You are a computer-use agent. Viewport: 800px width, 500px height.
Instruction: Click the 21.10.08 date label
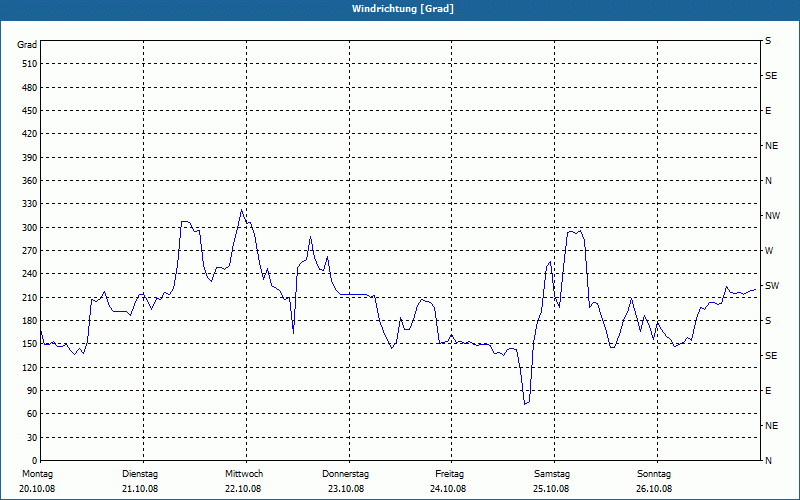140,489
